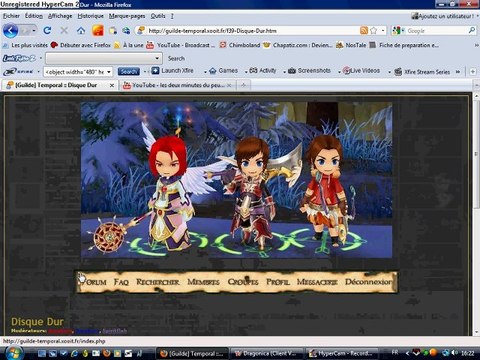Open YouTube - Broadcast bookmark
480x360 pixels.
click(x=181, y=45)
